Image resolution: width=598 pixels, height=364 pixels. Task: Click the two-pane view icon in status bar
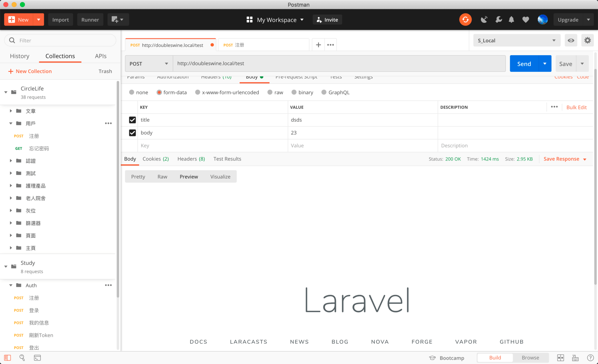pyautogui.click(x=561, y=358)
